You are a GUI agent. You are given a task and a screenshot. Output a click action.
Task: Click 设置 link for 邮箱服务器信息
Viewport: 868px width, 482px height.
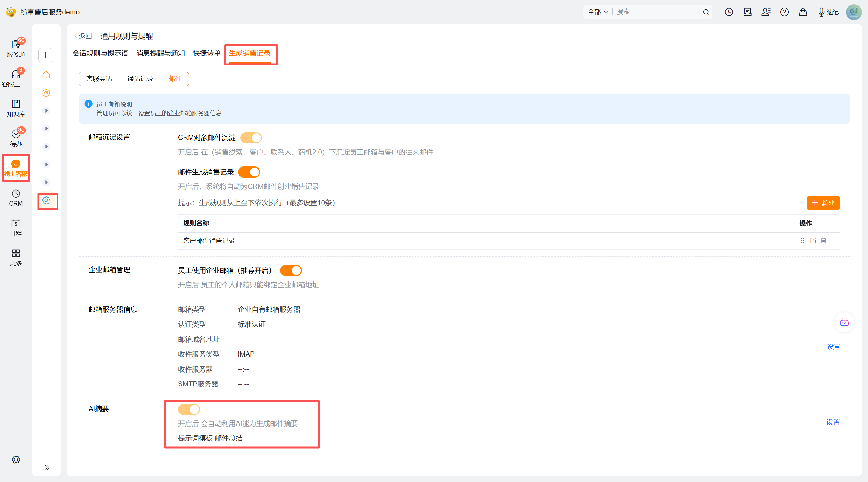833,346
